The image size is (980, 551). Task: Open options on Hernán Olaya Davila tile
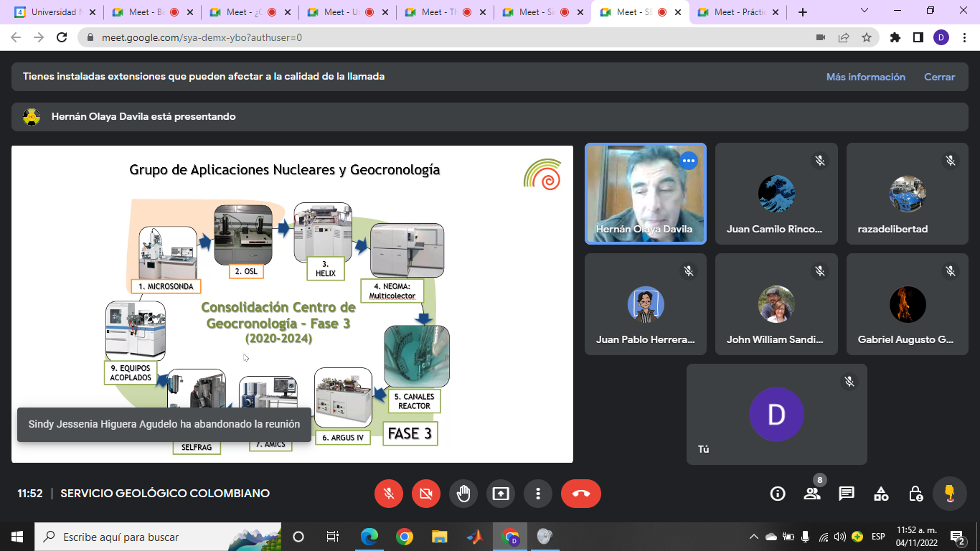(689, 161)
